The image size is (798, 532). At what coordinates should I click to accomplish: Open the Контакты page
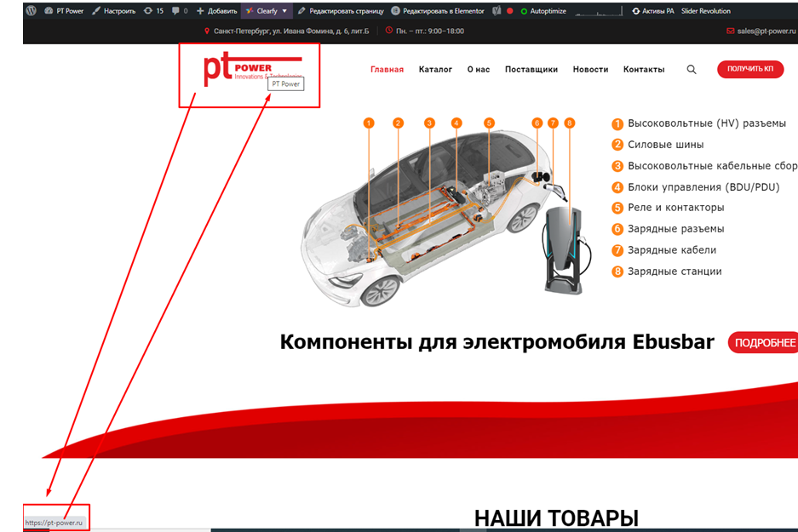644,69
